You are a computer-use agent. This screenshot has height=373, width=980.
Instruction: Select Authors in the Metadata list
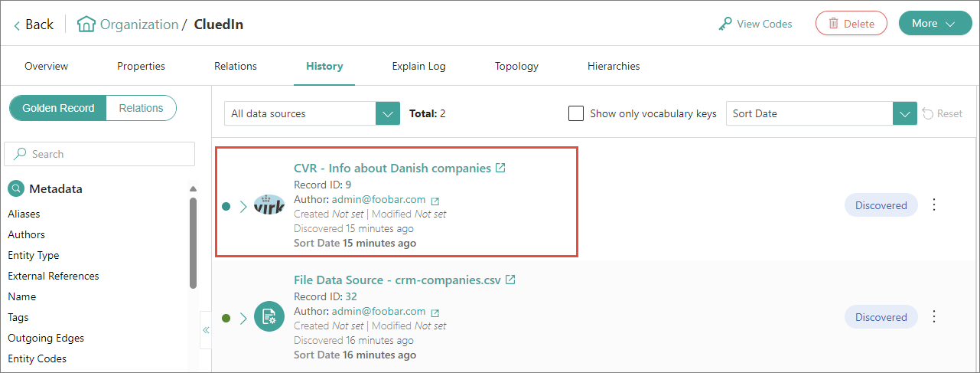point(26,234)
